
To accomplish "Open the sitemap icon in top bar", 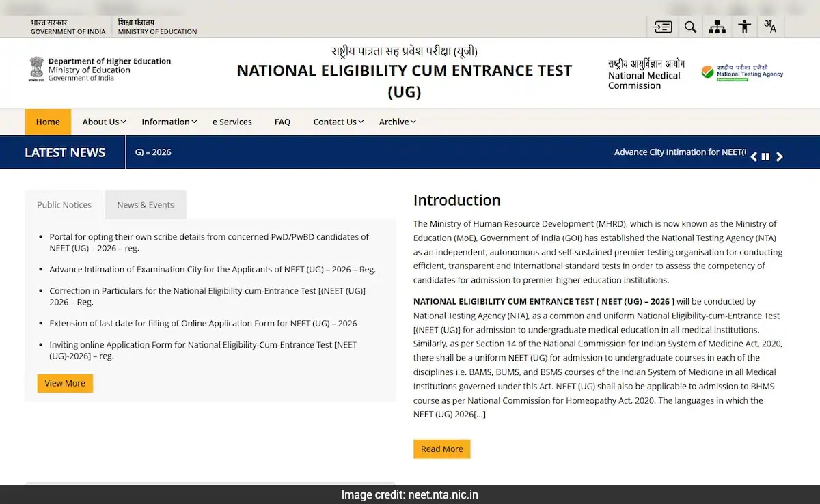I will 717,27.
